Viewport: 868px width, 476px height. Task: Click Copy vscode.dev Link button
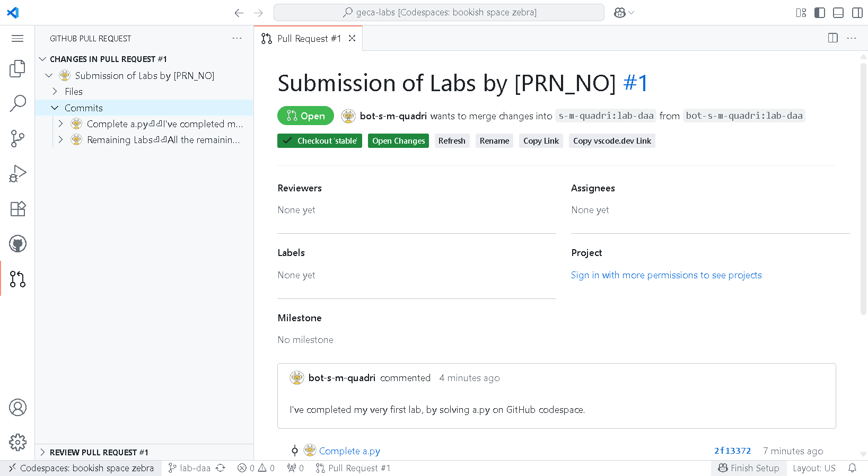pyautogui.click(x=612, y=141)
